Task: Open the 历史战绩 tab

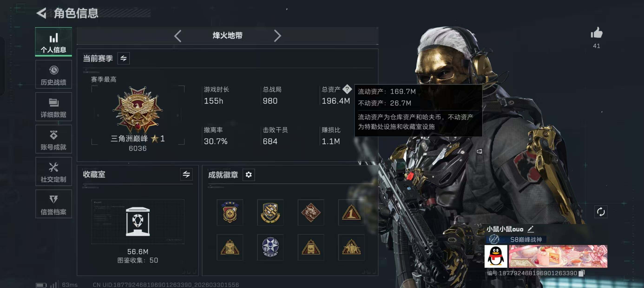Action: click(53, 75)
